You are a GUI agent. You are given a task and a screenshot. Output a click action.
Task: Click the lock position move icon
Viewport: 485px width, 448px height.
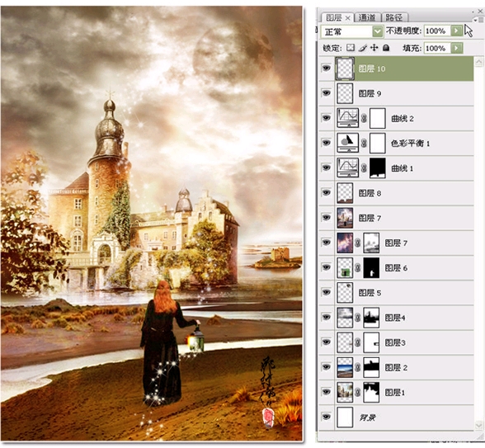(374, 48)
